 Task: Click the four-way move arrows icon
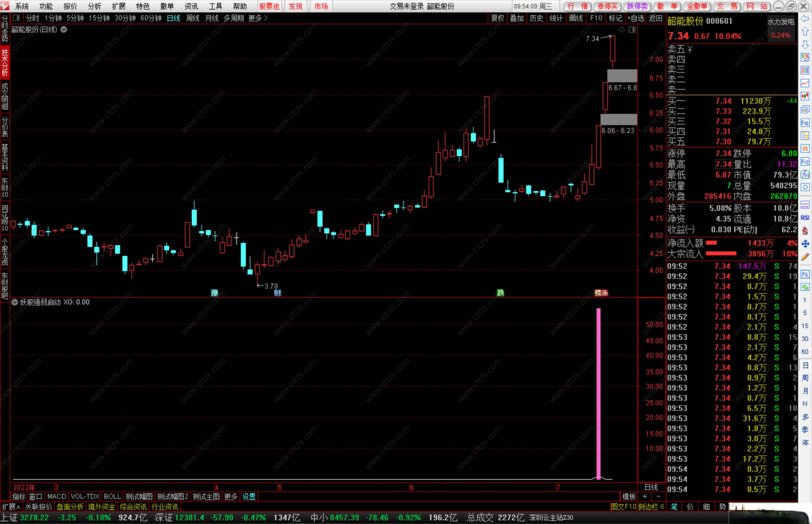(805, 244)
